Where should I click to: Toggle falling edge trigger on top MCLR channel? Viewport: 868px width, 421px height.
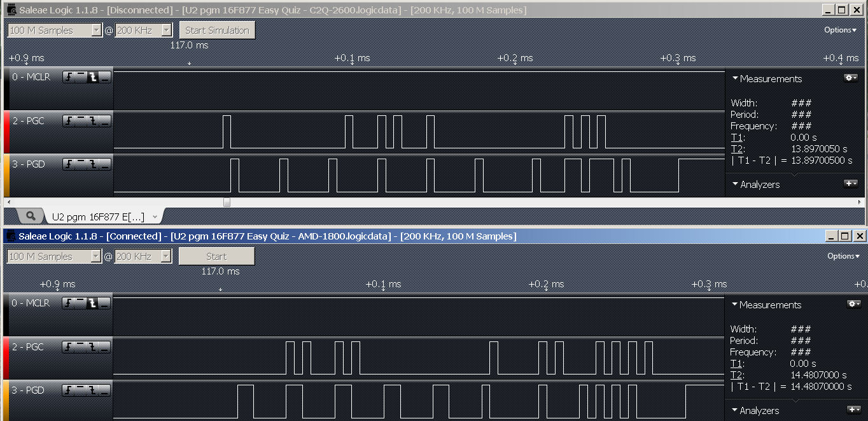(x=93, y=77)
